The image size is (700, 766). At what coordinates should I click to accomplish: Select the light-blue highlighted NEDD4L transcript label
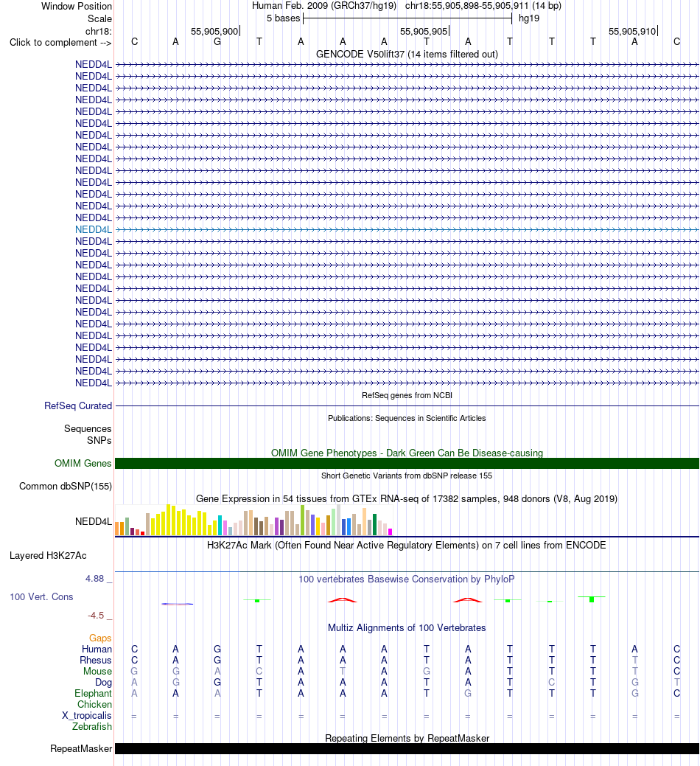pyautogui.click(x=94, y=229)
